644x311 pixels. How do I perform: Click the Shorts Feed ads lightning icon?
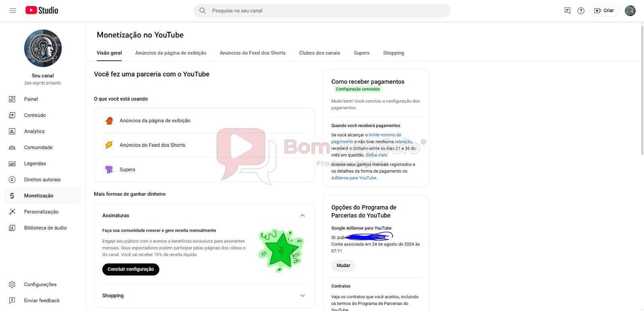click(x=109, y=145)
